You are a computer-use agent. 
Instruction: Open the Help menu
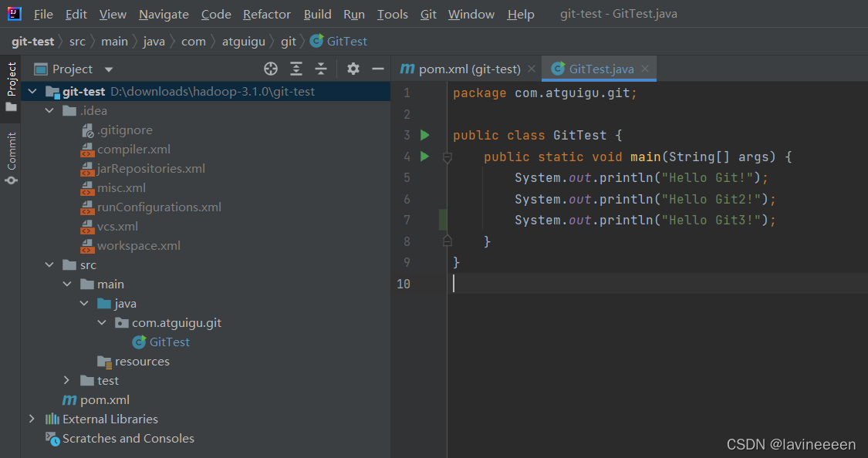[x=521, y=15]
